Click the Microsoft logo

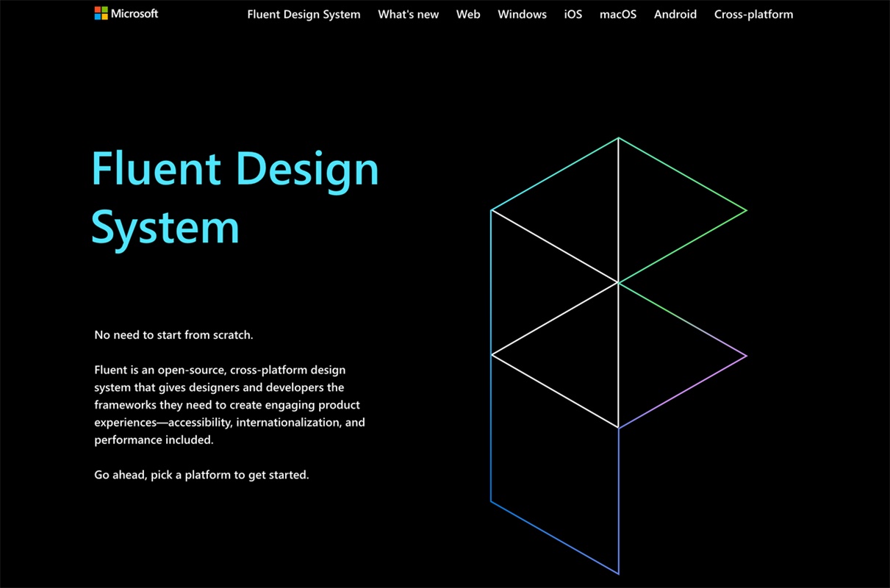point(126,13)
